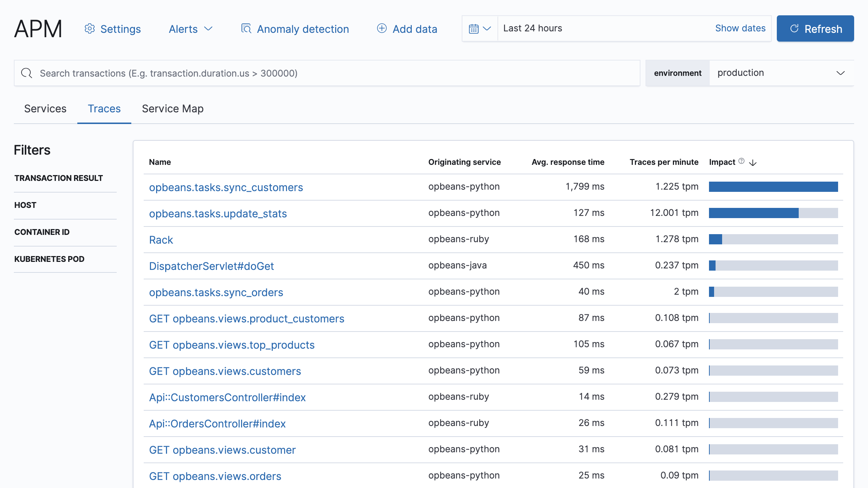
Task: Click the calendar date picker icon
Action: (473, 28)
